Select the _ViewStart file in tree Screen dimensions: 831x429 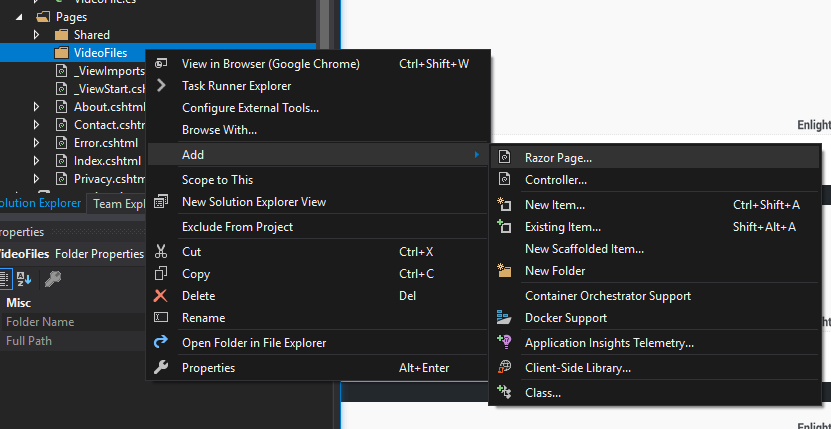coord(109,89)
